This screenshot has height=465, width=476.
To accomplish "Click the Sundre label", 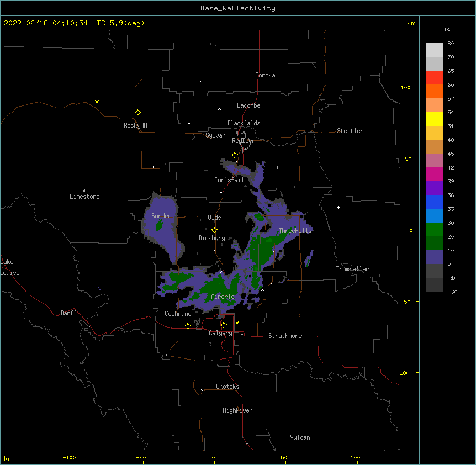I will 161,216.
